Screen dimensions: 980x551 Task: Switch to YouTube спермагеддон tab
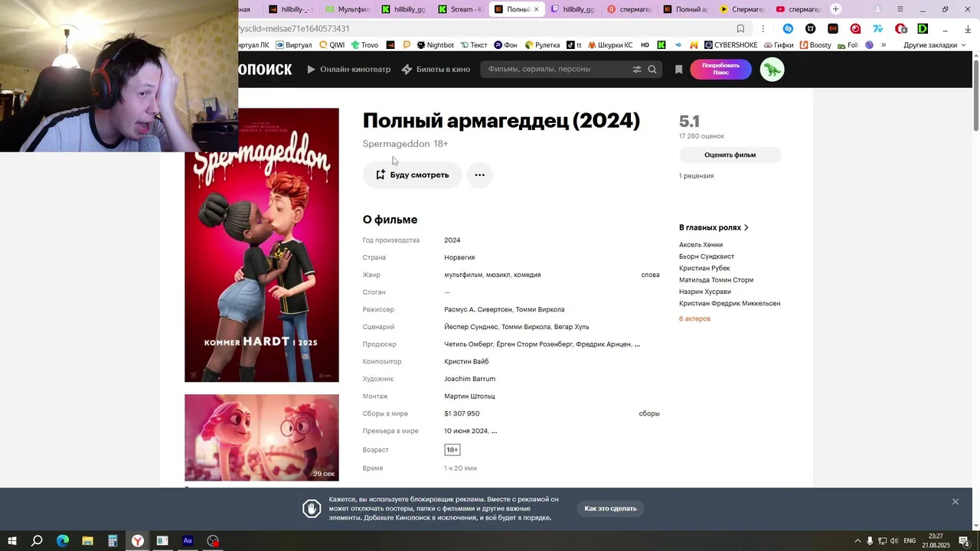[x=798, y=9]
